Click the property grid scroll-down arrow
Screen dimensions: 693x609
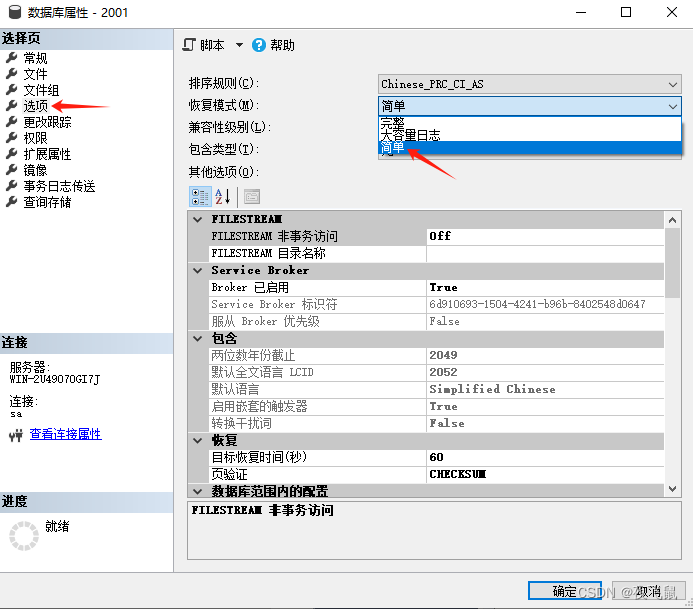[x=672, y=489]
